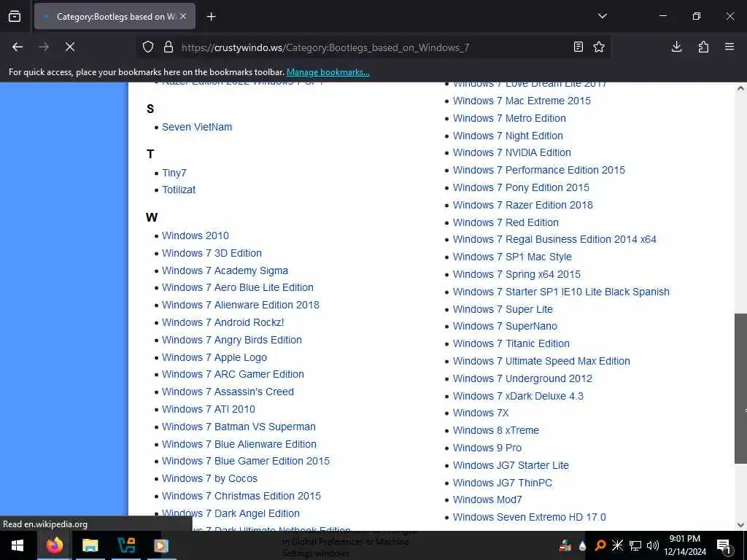Open Windows 7 3D Edition link

pos(212,253)
